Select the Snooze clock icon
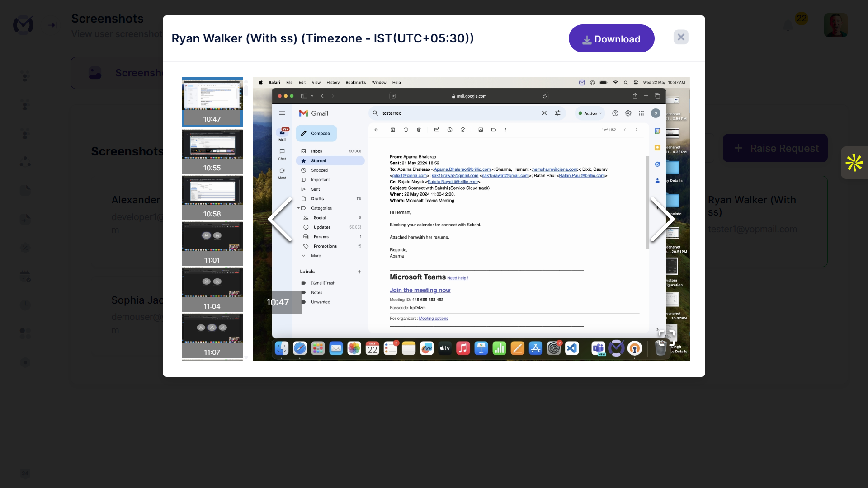The width and height of the screenshot is (868, 488). [450, 130]
